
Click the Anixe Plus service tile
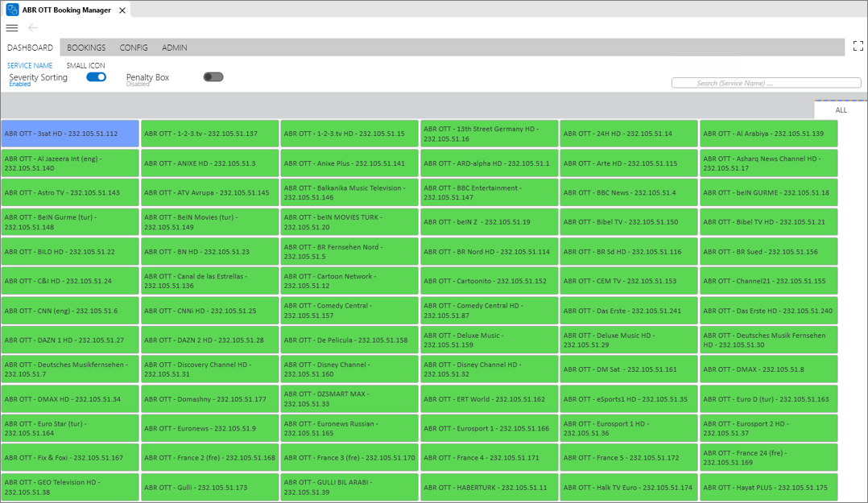pos(349,163)
